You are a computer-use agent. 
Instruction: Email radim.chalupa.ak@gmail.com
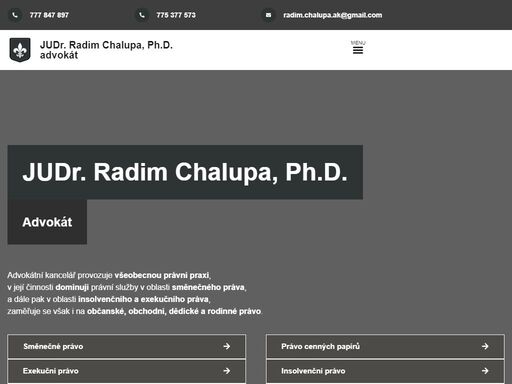(x=333, y=15)
